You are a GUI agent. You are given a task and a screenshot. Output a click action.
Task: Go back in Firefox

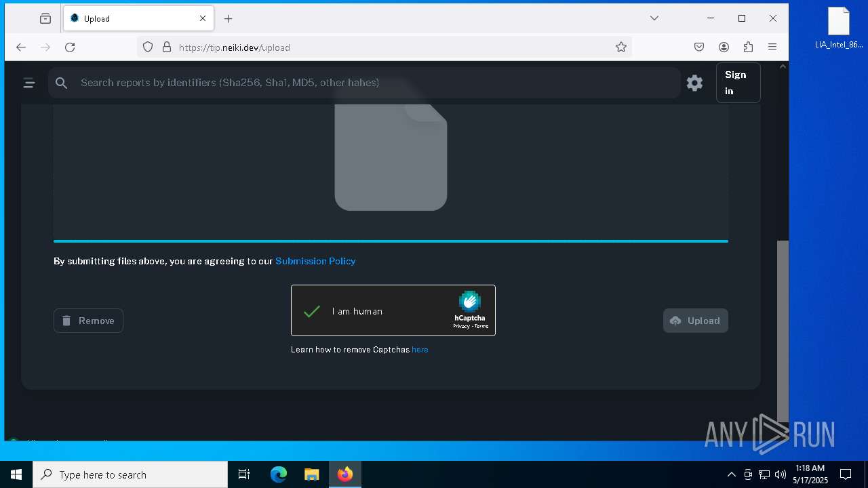pyautogui.click(x=21, y=47)
